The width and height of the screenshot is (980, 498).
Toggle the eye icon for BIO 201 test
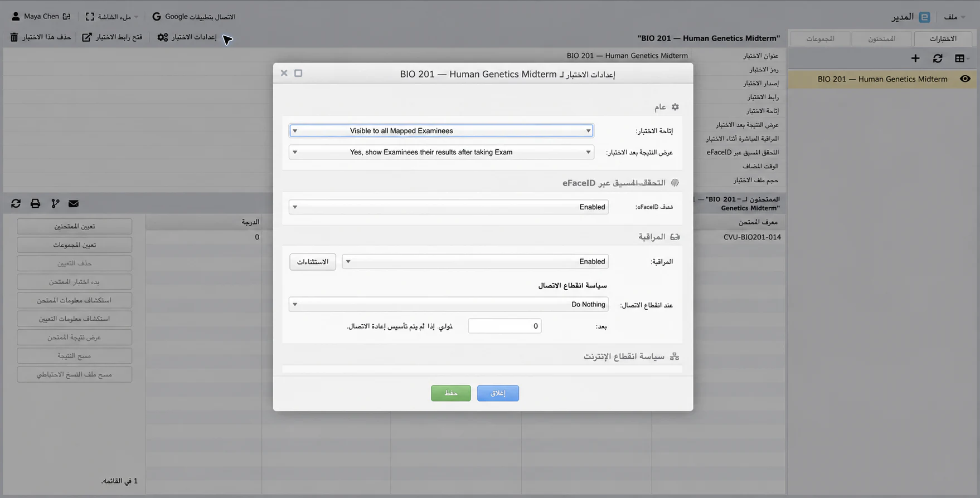(x=965, y=79)
